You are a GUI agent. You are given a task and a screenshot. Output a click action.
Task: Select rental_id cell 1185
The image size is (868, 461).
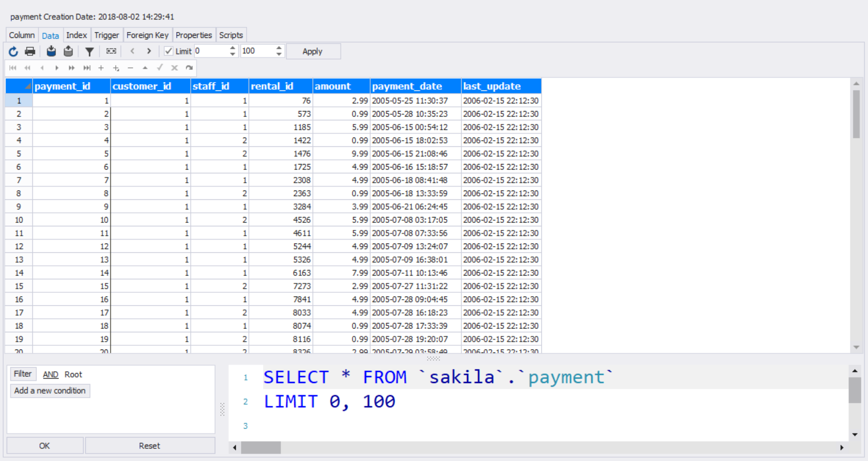coord(281,127)
